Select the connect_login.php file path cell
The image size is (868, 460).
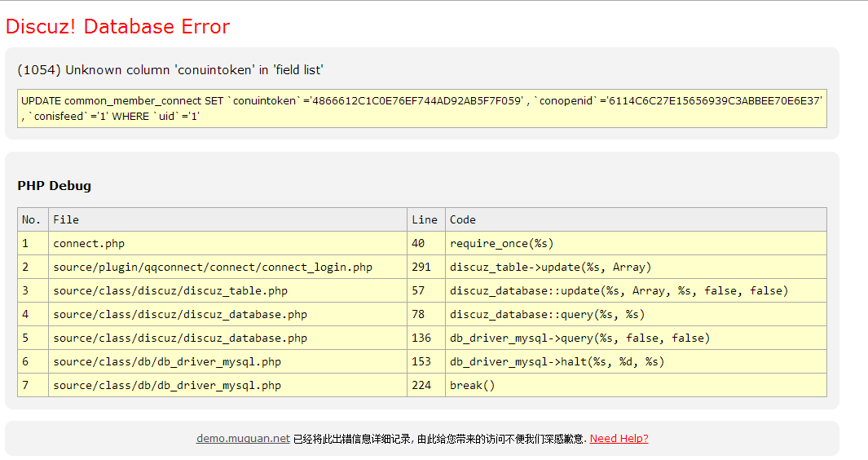212,267
